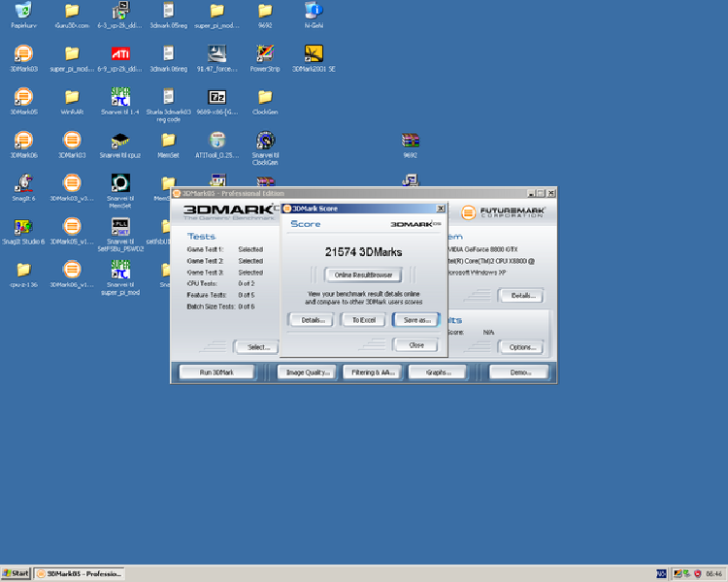The image size is (728, 582).
Task: Open the 3dmark 06reg file icon
Action: click(169, 59)
